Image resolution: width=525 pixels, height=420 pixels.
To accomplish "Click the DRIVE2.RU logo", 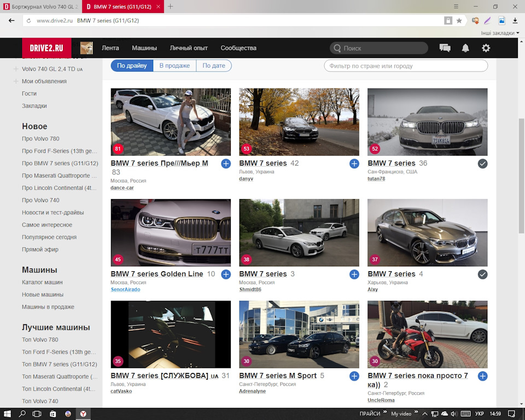I will pyautogui.click(x=46, y=48).
